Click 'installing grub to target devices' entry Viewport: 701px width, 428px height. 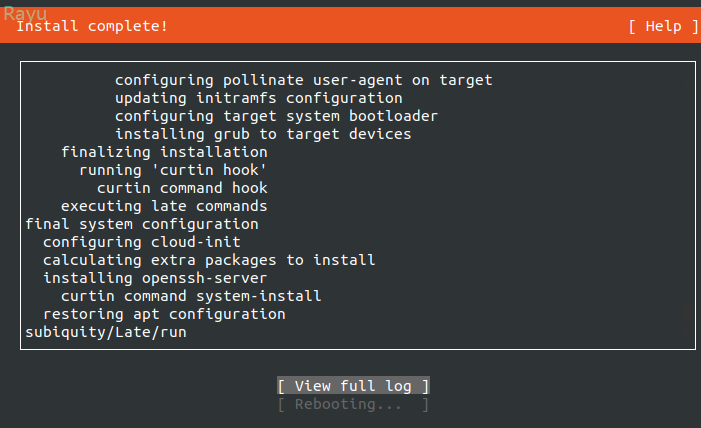coord(263,134)
